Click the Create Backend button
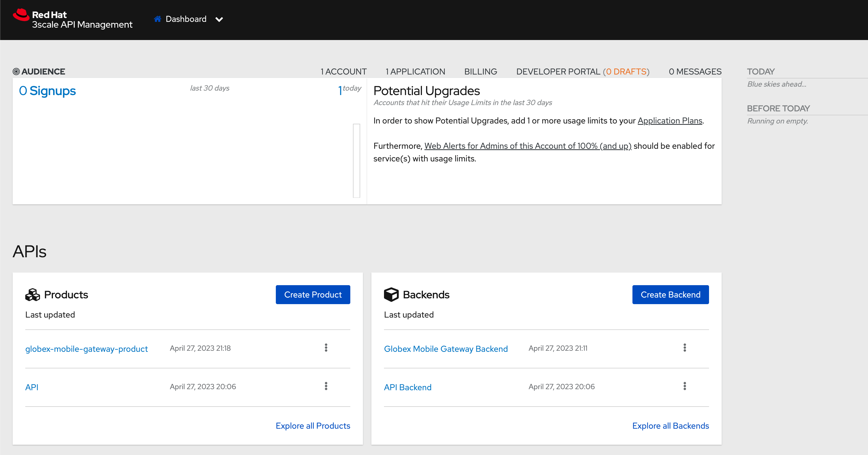Screen dimensions: 868x455 coord(670,295)
